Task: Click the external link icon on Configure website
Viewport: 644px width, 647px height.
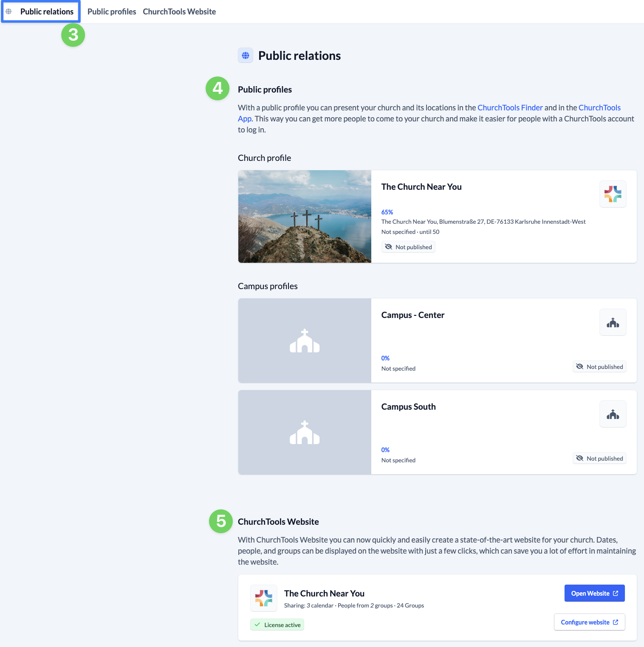Action: tap(616, 622)
